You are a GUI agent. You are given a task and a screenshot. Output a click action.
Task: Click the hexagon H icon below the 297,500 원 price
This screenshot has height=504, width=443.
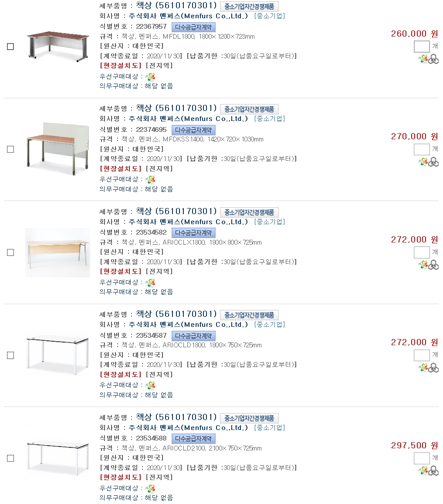(x=433, y=471)
